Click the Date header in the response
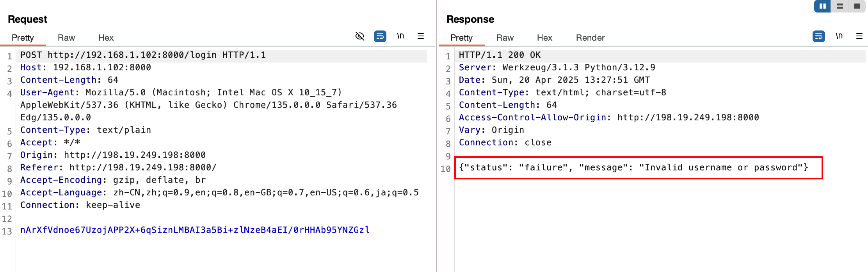 [x=555, y=80]
